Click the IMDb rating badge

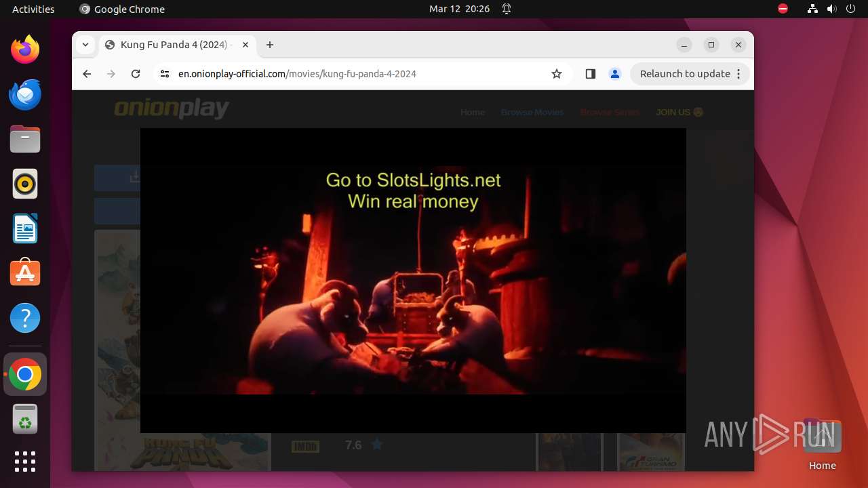[x=305, y=446]
